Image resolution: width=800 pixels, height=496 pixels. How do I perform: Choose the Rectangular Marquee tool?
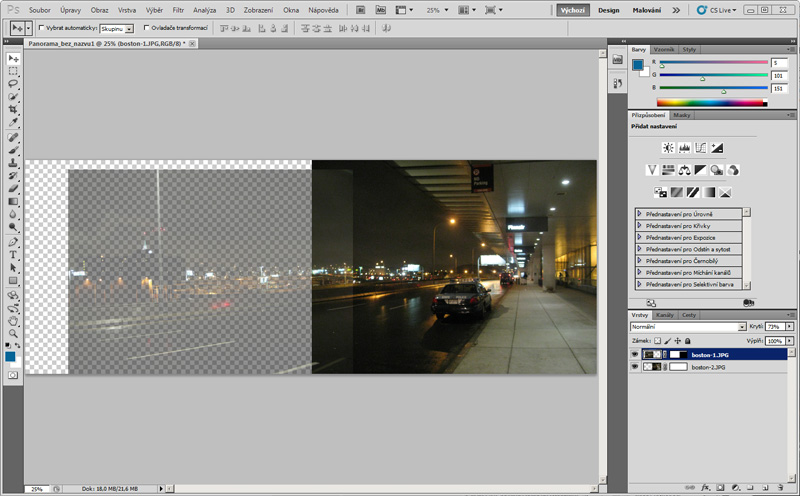pos(13,71)
